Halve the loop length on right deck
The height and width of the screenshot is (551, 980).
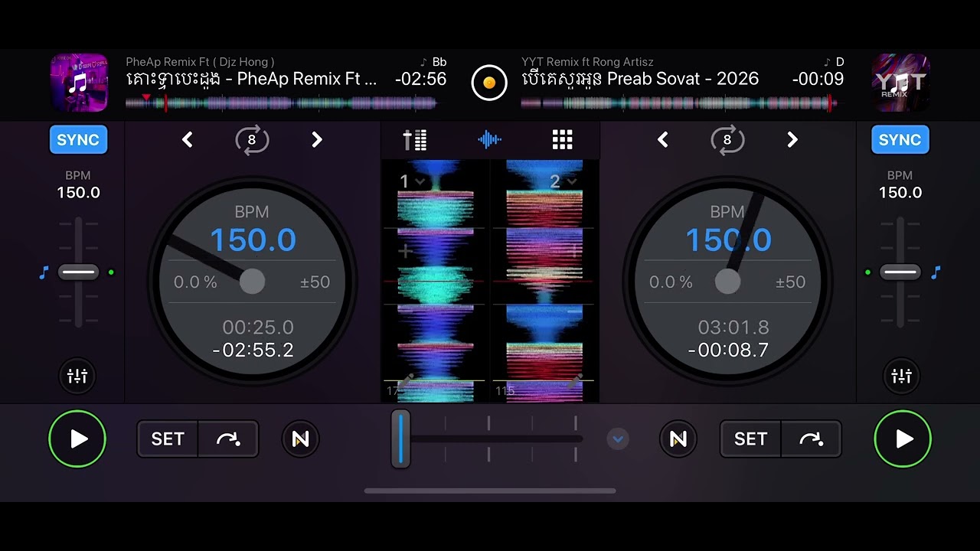point(663,140)
